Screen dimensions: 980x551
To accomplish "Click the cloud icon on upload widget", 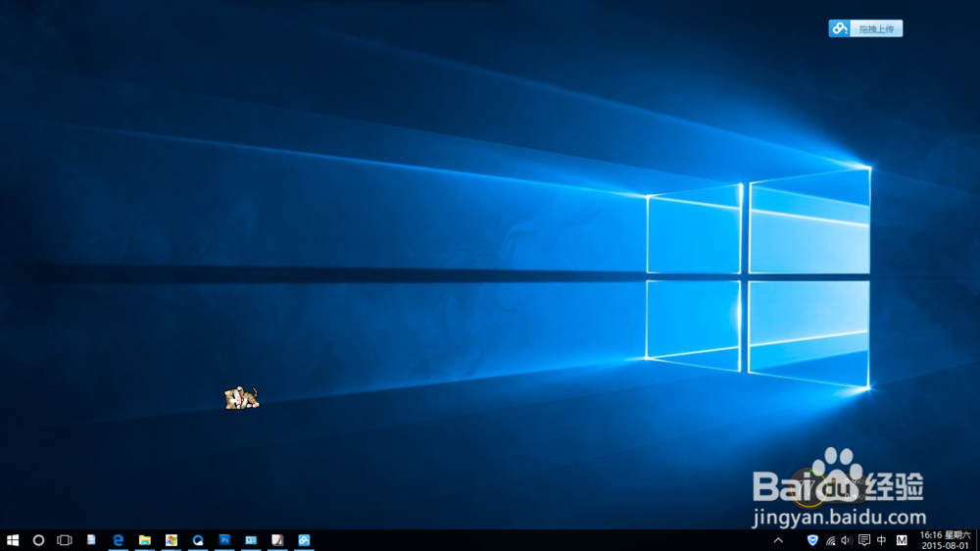I will 840,28.
